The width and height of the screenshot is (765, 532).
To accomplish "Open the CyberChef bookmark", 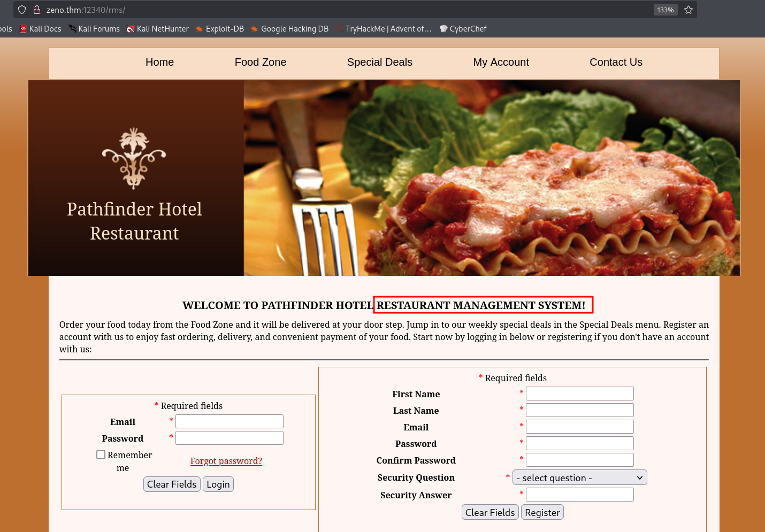I will pyautogui.click(x=463, y=29).
